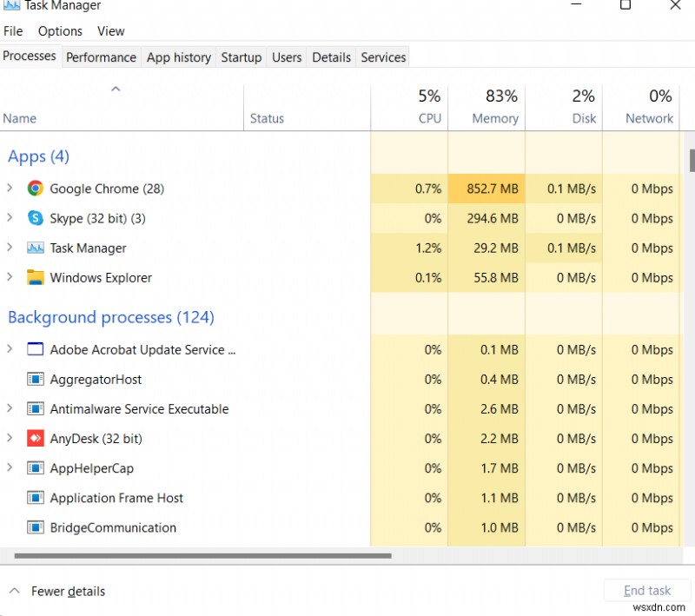Click the AggregatorHost process icon
695x616 pixels.
click(x=35, y=380)
